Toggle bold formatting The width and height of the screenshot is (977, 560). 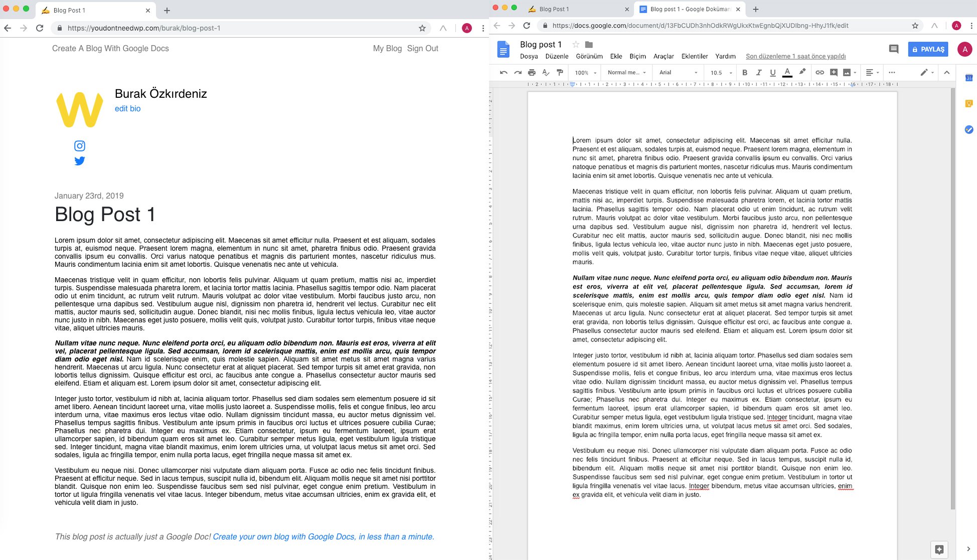(x=745, y=72)
